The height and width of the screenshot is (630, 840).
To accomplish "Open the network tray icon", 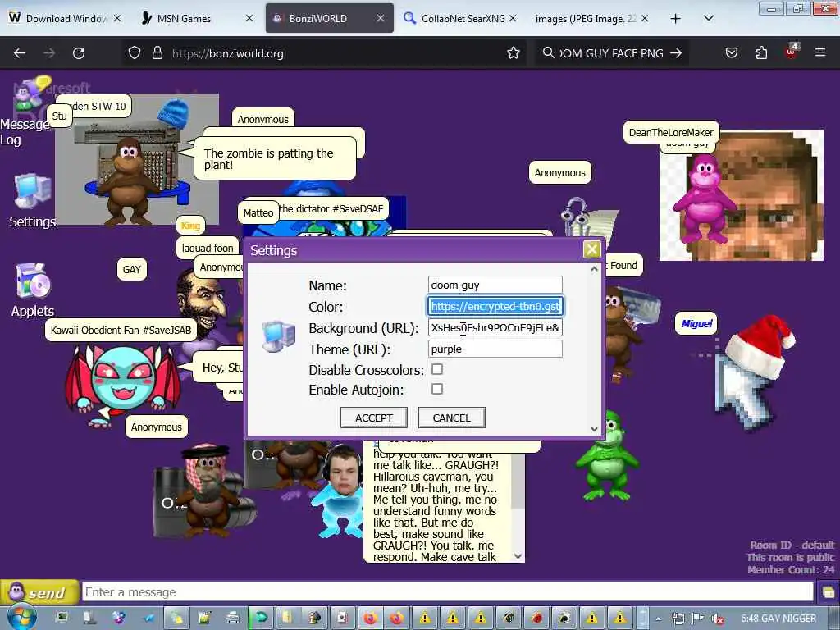I will [x=678, y=619].
